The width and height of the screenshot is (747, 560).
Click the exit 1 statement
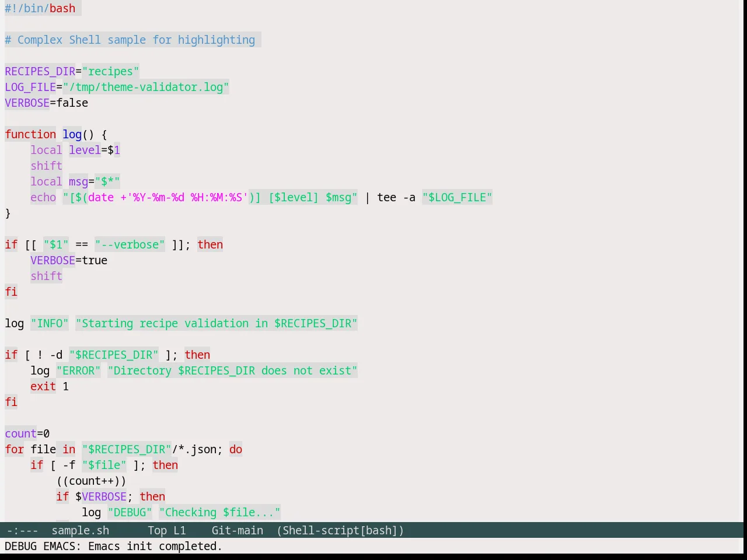click(50, 386)
